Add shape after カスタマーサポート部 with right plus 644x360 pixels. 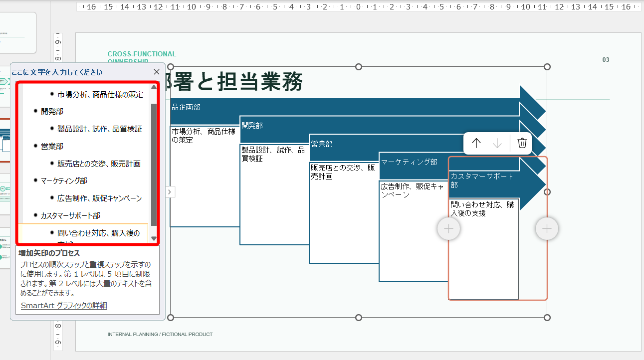pos(547,229)
